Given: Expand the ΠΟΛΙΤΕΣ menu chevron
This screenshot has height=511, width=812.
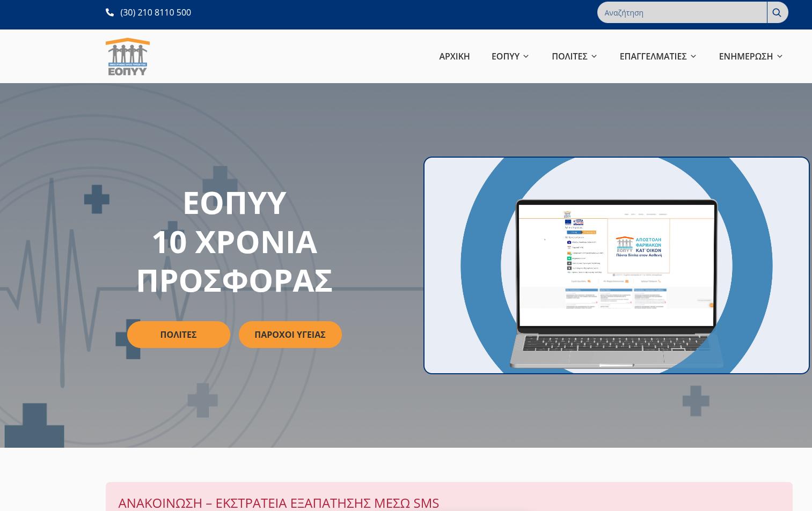Looking at the screenshot, I should [x=594, y=56].
